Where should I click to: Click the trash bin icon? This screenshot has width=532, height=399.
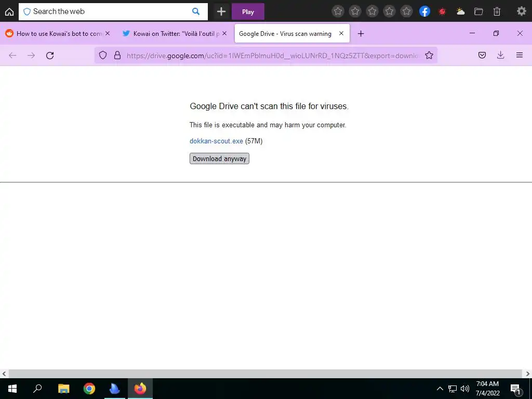pyautogui.click(x=497, y=11)
